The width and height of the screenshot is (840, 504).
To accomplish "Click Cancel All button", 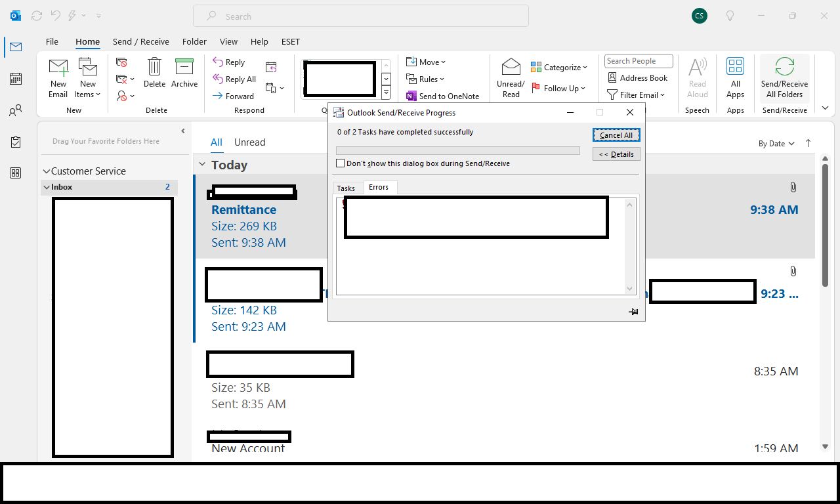I will pos(616,135).
